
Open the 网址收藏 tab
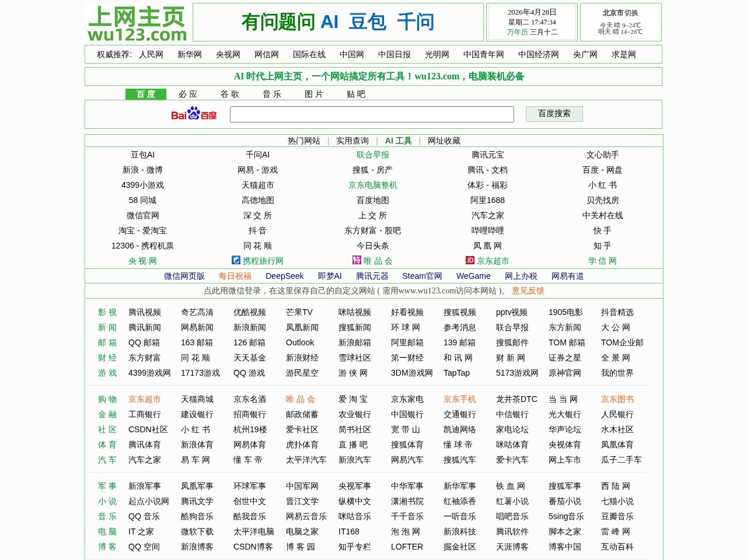point(444,141)
